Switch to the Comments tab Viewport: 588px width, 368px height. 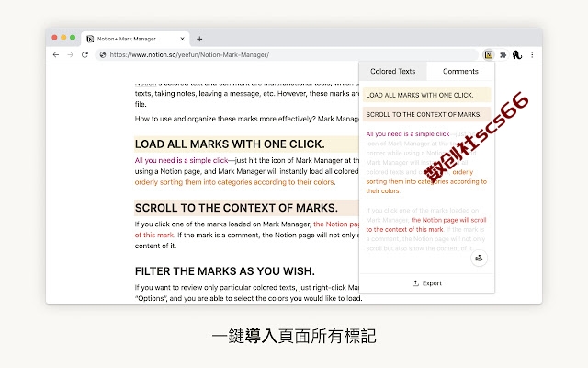460,71
